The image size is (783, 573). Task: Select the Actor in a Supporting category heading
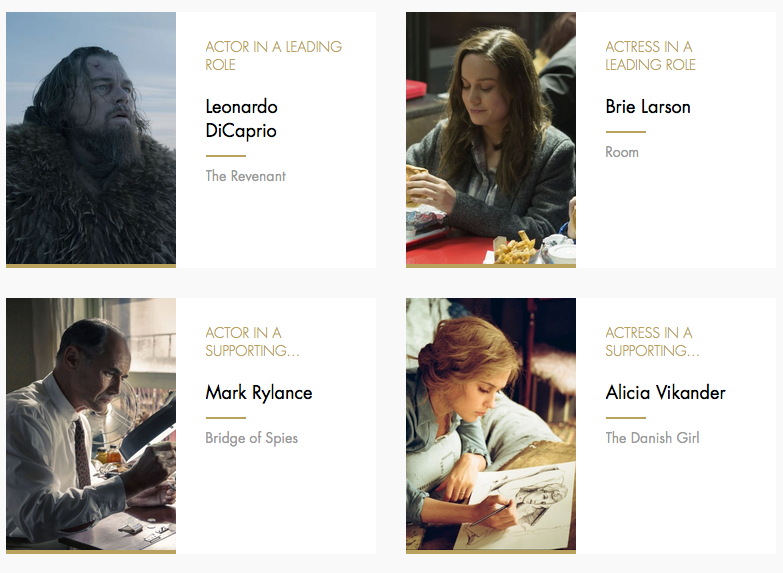[252, 342]
